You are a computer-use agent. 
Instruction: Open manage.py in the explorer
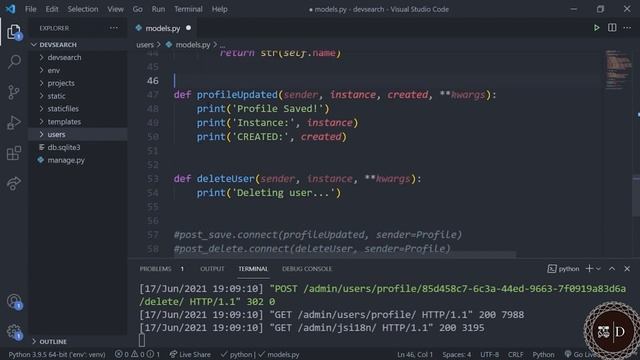[78, 160]
